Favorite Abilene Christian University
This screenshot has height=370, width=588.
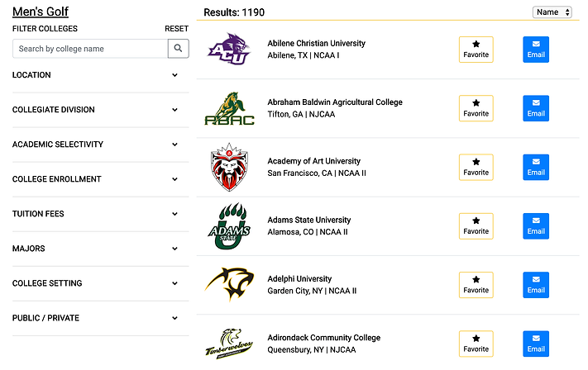(476, 49)
